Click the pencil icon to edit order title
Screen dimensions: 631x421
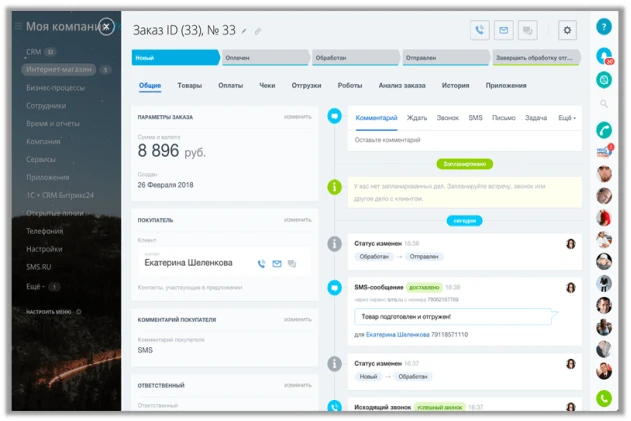pos(244,32)
